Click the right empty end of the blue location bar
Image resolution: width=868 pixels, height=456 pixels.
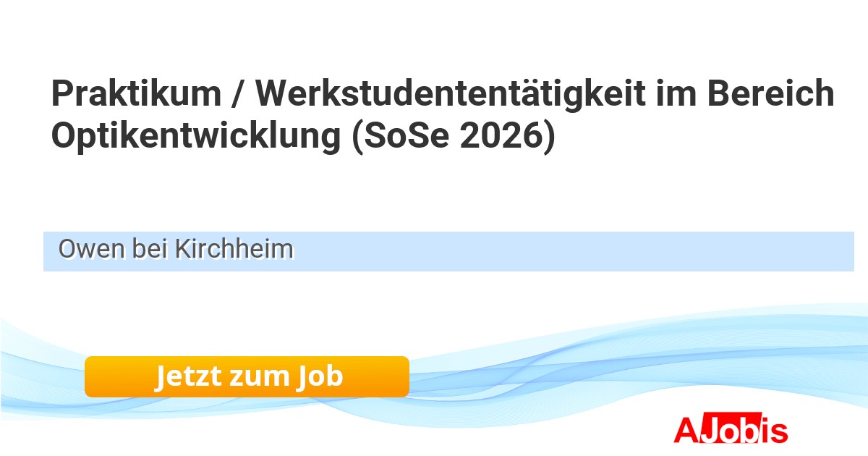click(796, 251)
